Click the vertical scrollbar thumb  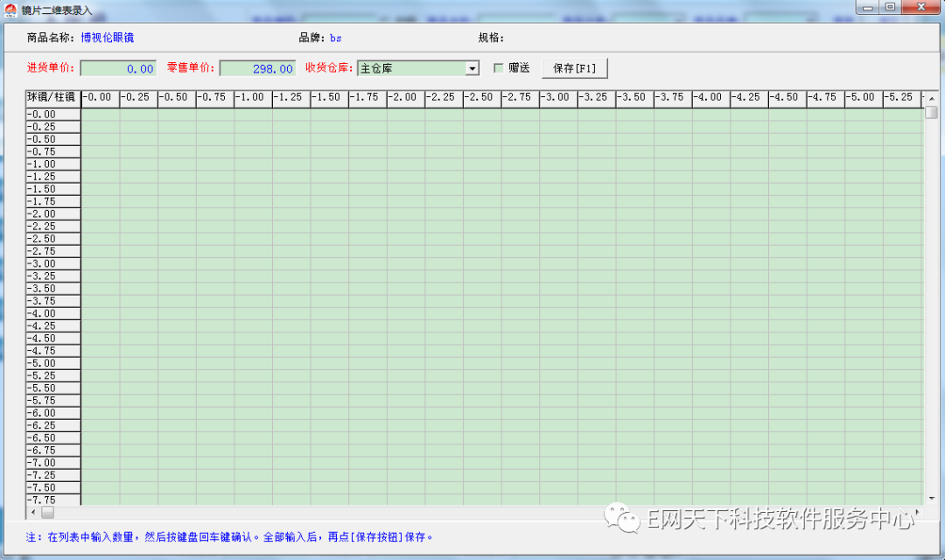[931, 111]
